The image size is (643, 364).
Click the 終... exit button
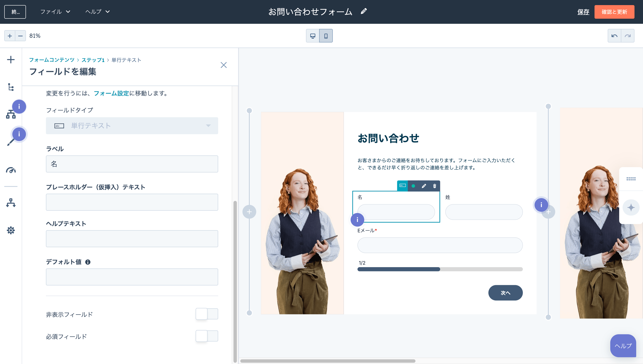click(15, 12)
